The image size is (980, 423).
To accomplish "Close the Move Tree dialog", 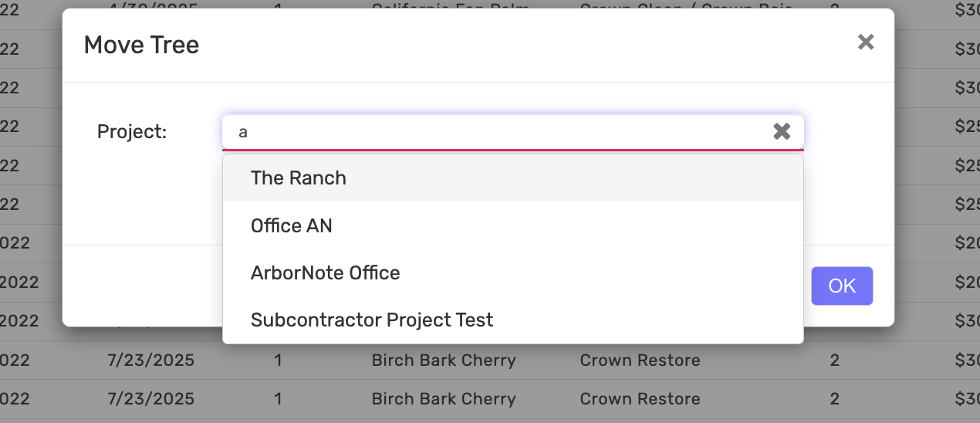I will click(x=866, y=42).
